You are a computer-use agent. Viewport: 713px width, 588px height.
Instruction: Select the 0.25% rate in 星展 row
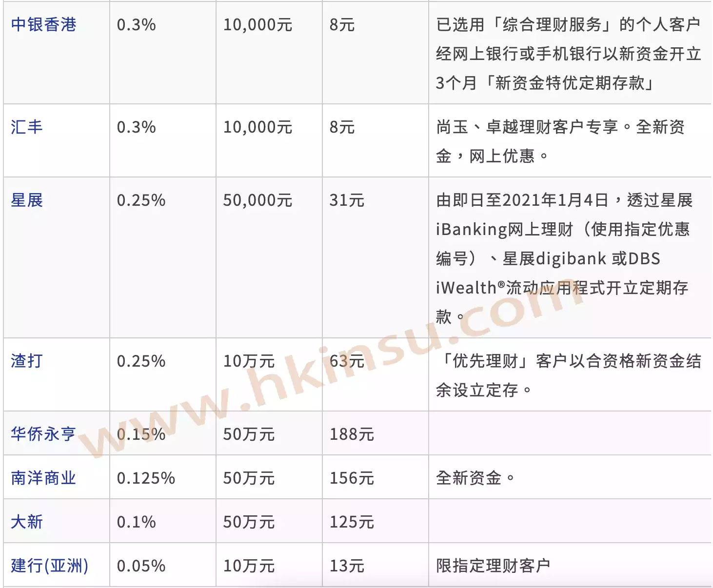pos(141,200)
